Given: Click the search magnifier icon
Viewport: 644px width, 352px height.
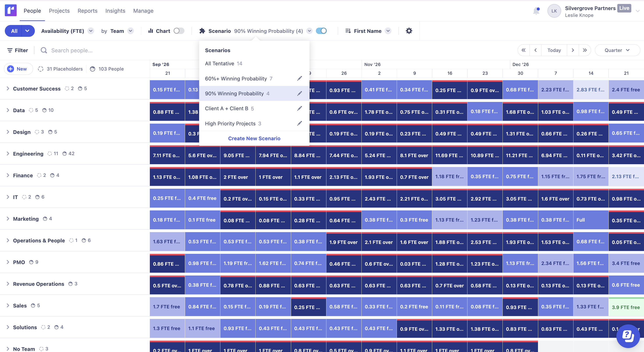Looking at the screenshot, I should 44,50.
